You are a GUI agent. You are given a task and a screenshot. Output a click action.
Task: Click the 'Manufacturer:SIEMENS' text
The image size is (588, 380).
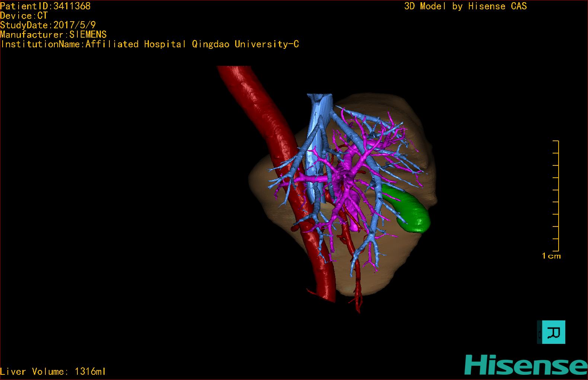(53, 35)
